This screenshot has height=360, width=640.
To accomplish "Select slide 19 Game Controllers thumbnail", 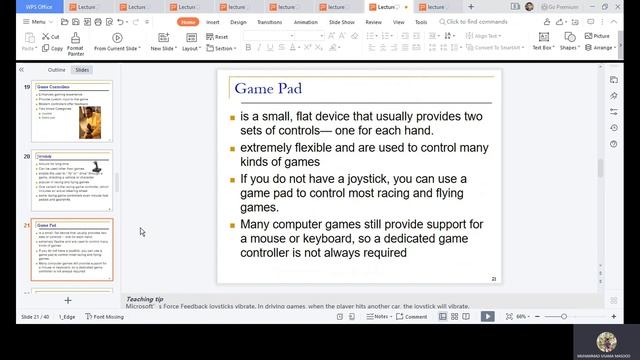I will 72,111.
